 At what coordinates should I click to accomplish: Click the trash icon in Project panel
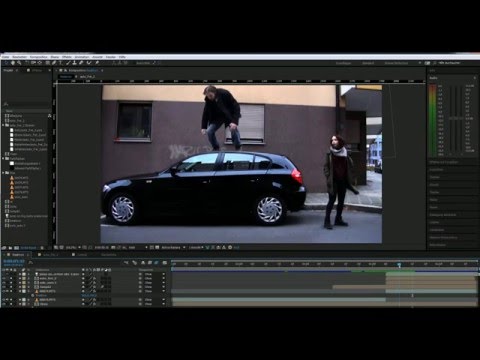[42, 248]
